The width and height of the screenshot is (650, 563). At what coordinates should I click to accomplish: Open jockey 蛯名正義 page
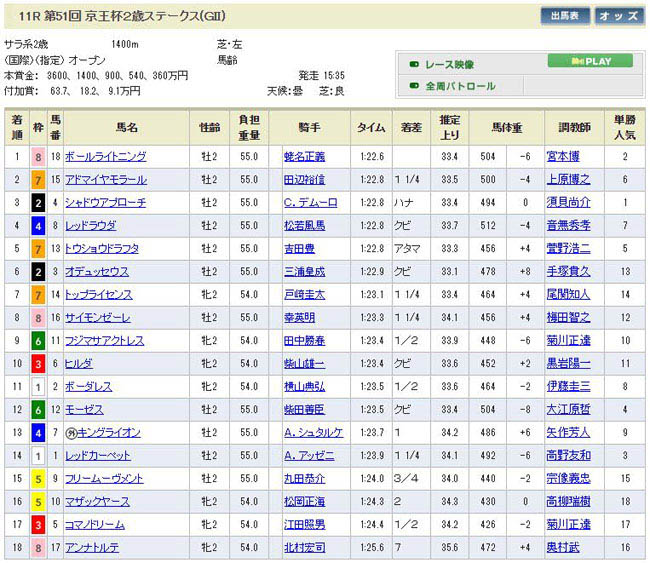[305, 157]
